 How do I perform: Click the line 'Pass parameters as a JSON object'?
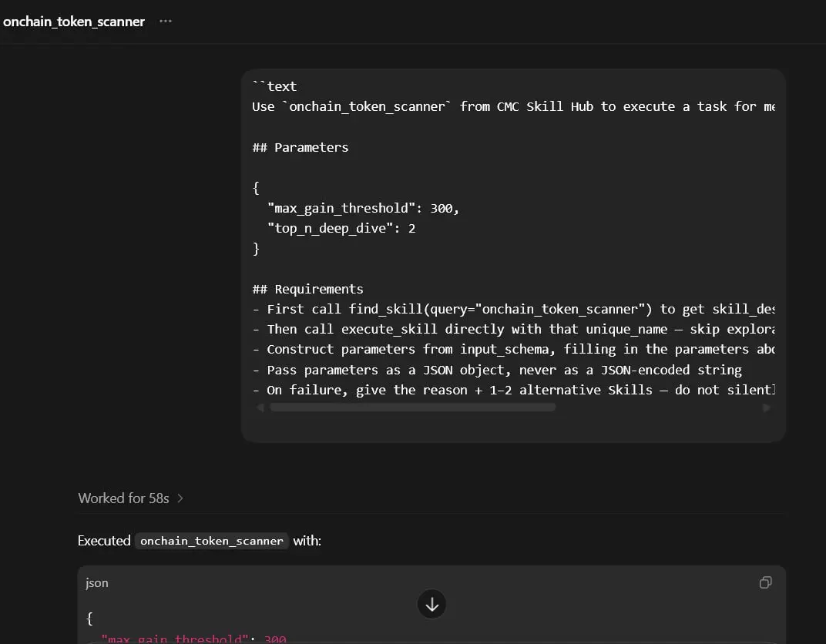pos(497,371)
